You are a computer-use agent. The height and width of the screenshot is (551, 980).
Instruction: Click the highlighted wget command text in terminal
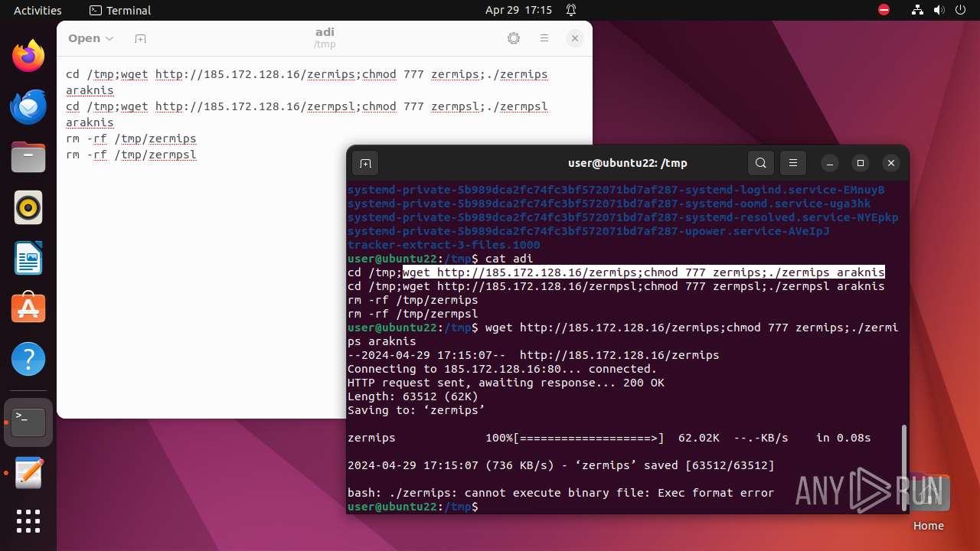[x=644, y=272]
